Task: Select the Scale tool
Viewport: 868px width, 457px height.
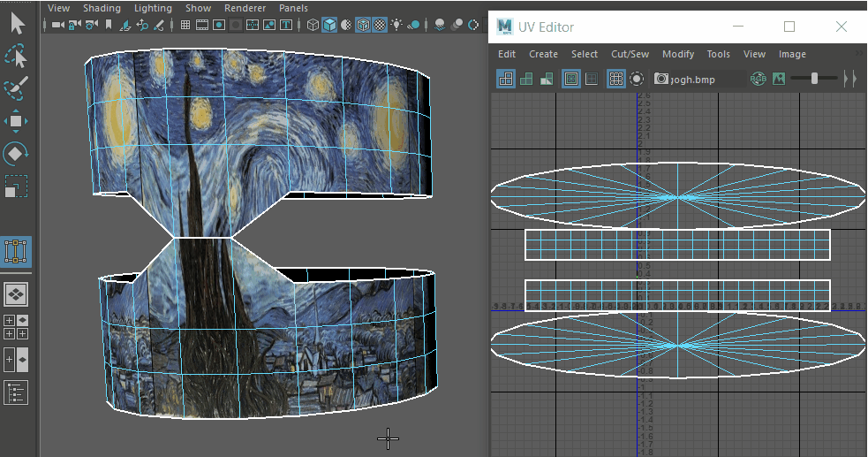Action: [x=17, y=187]
